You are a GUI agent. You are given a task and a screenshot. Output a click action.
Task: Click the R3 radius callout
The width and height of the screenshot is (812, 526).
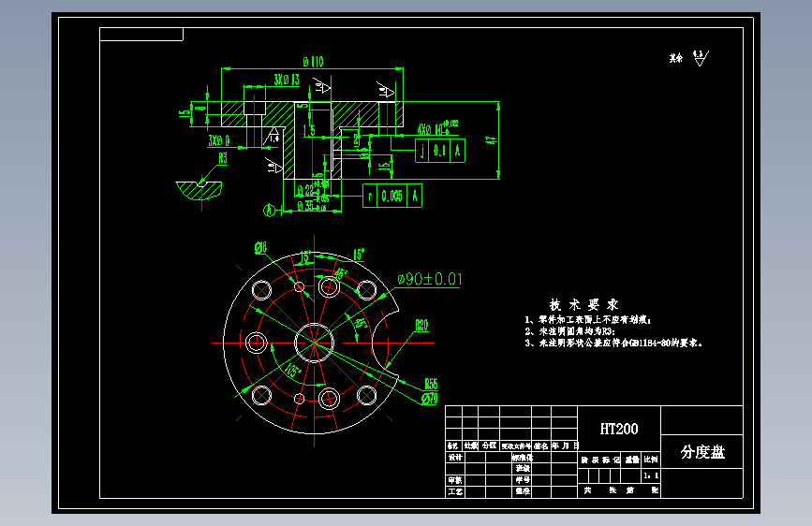223,158
